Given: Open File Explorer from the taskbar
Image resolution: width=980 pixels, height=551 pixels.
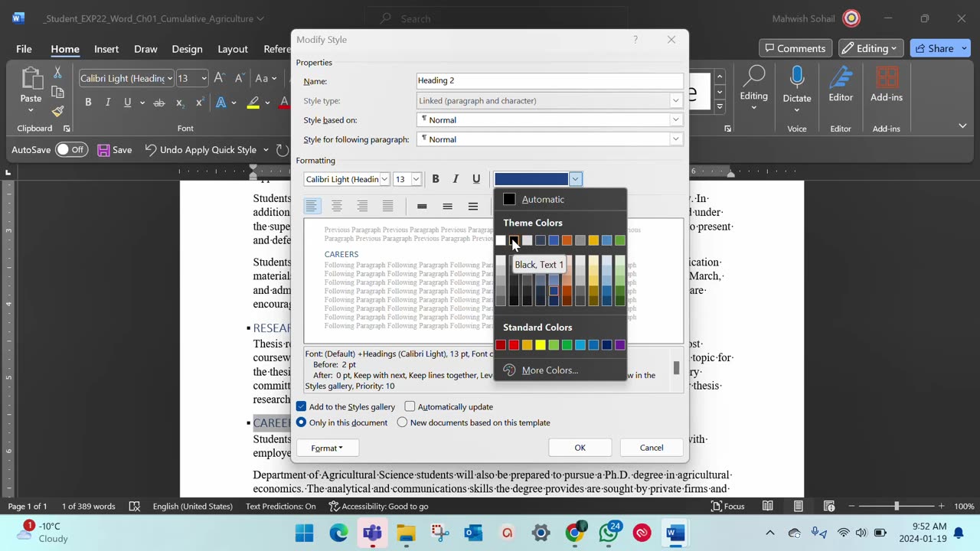Looking at the screenshot, I should pos(406,533).
